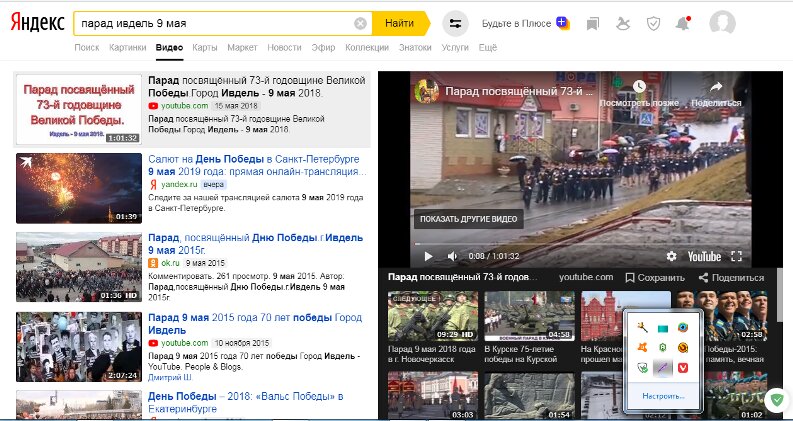The height and width of the screenshot is (421, 793).
Task: Click the rocking horse icon in the header
Action: 623,23
